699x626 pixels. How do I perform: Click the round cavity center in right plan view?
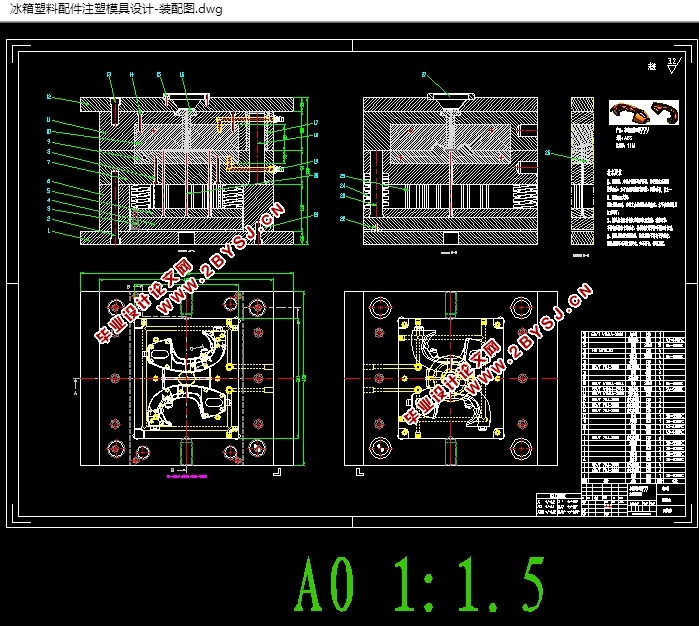(450, 378)
